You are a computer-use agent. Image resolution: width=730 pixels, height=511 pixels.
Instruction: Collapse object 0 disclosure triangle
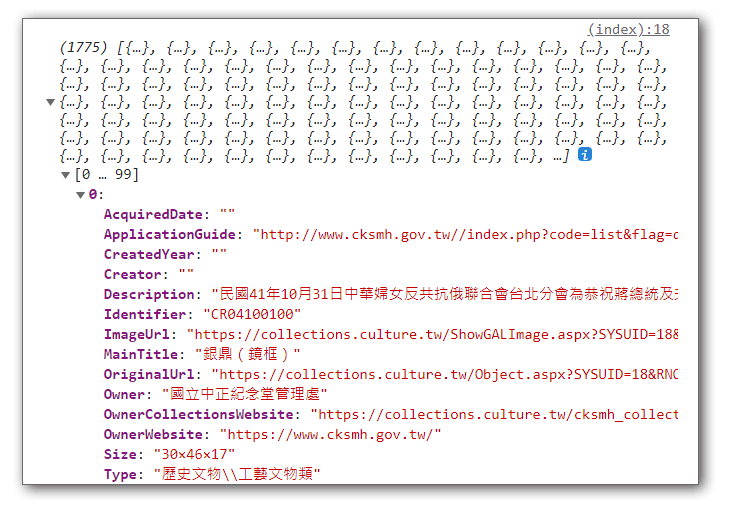pos(81,195)
